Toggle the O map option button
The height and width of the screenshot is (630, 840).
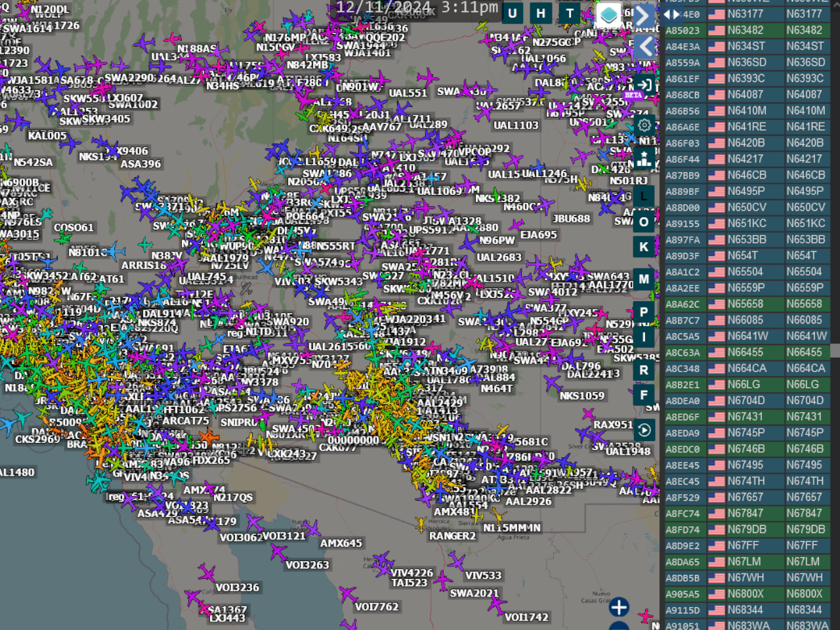click(x=644, y=222)
